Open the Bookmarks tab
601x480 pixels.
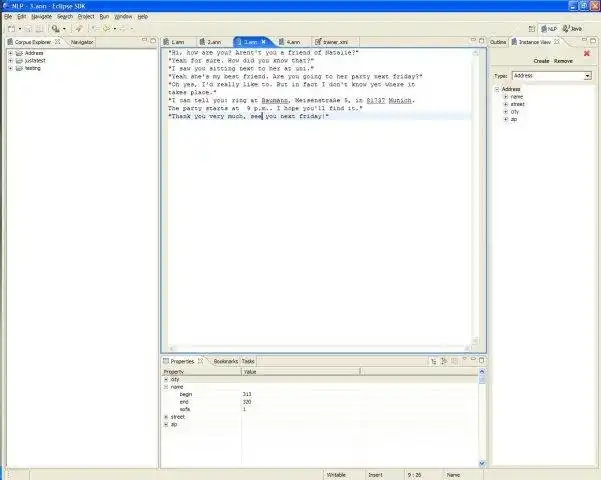[x=225, y=361]
